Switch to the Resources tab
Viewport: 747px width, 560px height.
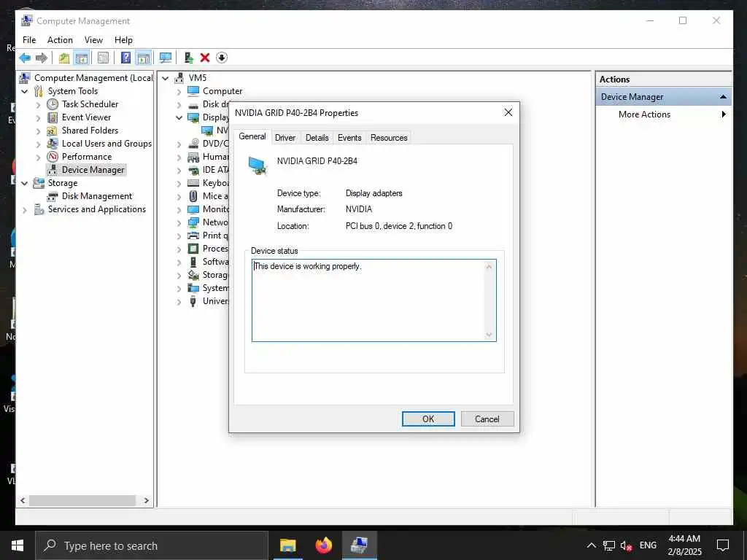(x=389, y=138)
